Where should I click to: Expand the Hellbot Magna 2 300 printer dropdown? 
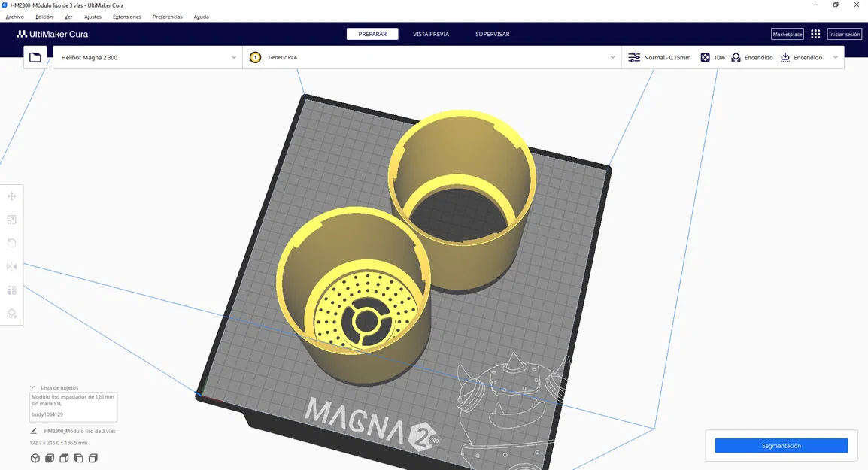(234, 58)
